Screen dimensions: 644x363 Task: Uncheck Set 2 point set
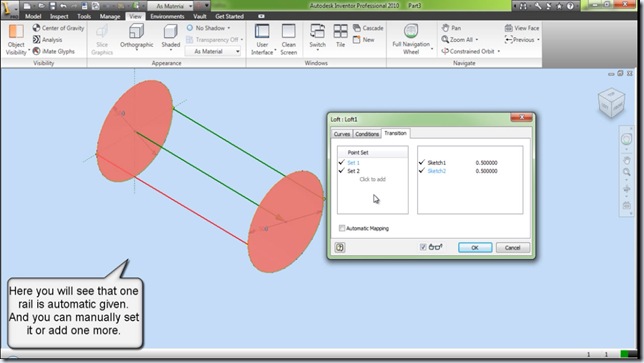(x=341, y=170)
